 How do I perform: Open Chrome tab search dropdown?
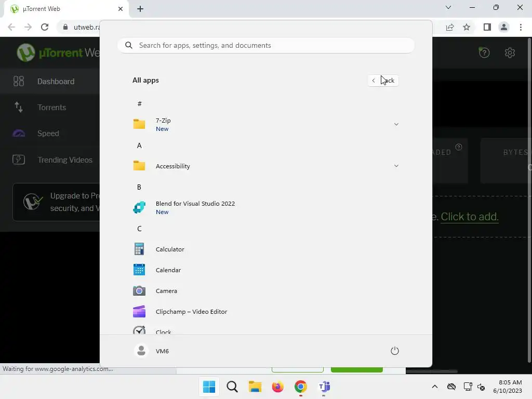tap(448, 7)
